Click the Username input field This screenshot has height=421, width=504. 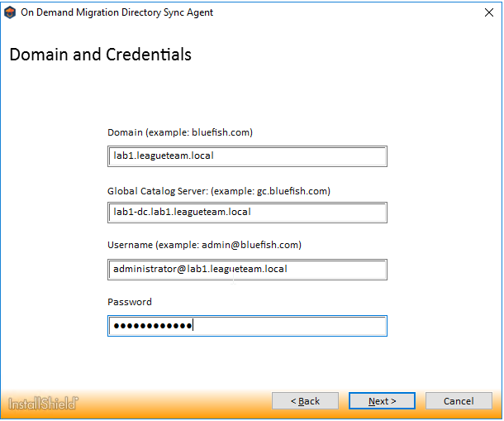pyautogui.click(x=247, y=270)
